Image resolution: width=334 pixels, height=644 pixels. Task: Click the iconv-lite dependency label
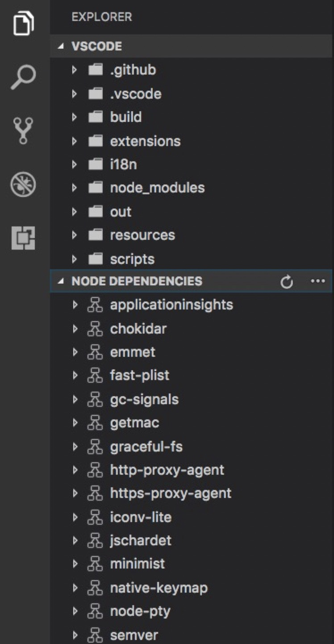(140, 517)
